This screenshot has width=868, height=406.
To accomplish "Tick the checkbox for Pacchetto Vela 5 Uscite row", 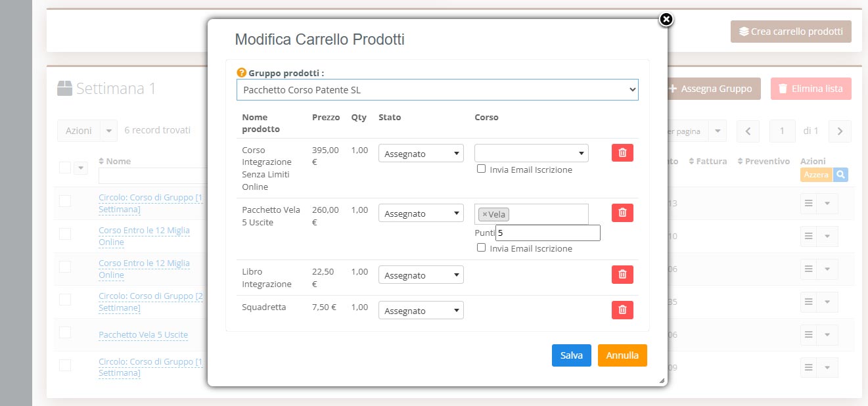I will (x=65, y=332).
